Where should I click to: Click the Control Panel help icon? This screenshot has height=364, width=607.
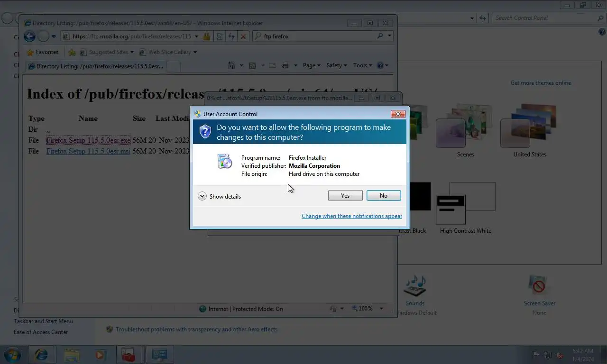[602, 32]
